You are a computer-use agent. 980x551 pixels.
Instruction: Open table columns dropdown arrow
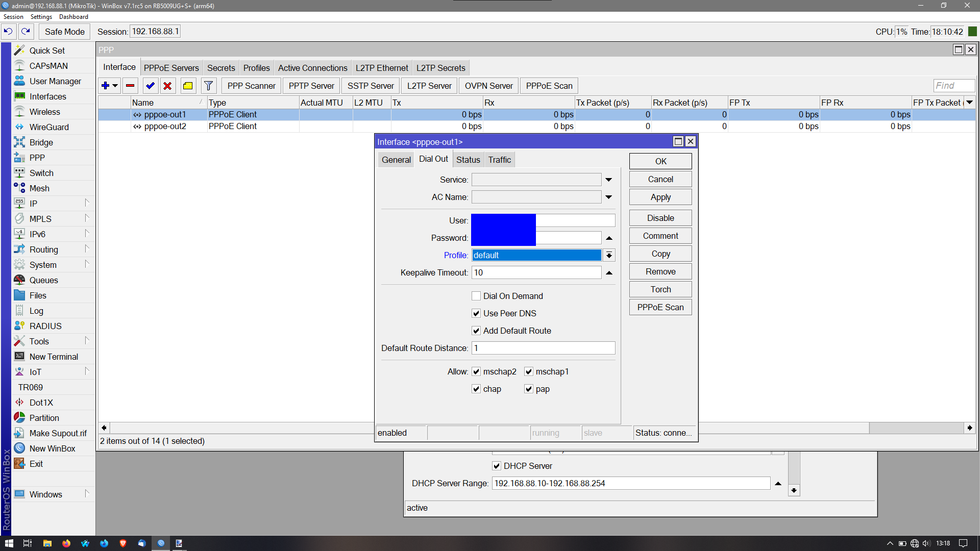click(969, 103)
